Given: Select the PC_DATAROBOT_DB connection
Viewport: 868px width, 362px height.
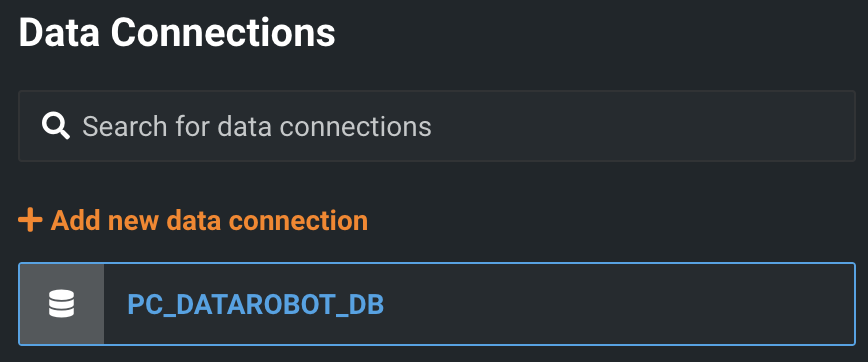Looking at the screenshot, I should 437,304.
